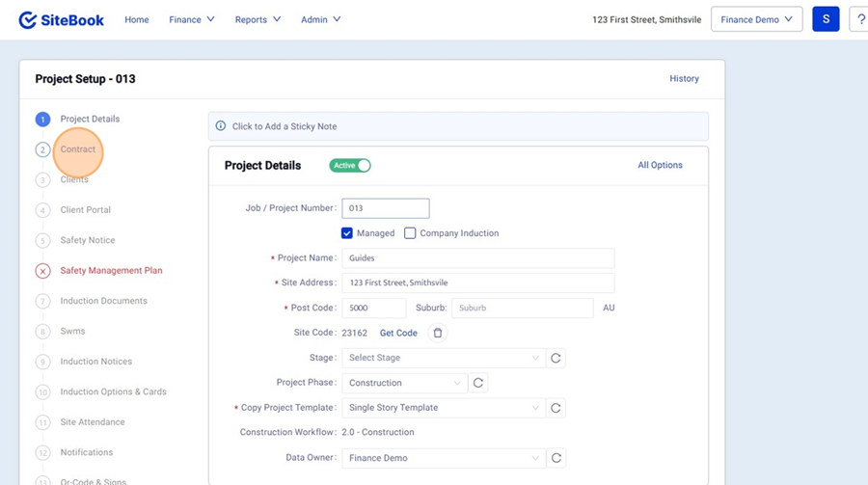Expand the Project Phase Construction dropdown
868x485 pixels.
tap(404, 383)
